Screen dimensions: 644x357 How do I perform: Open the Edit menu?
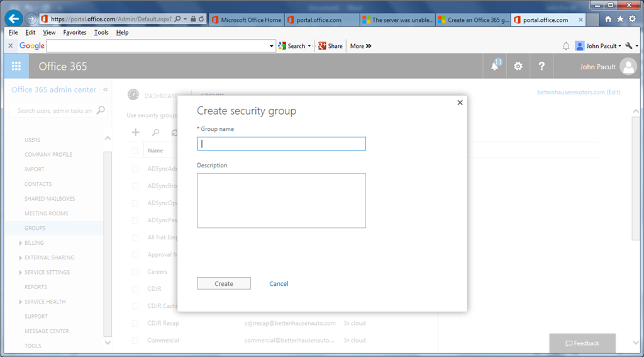click(x=30, y=33)
